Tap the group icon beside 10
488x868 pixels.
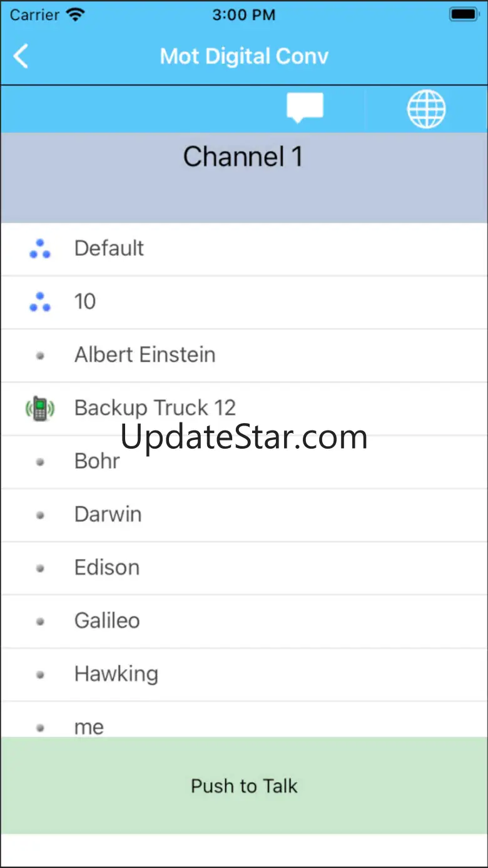[40, 302]
